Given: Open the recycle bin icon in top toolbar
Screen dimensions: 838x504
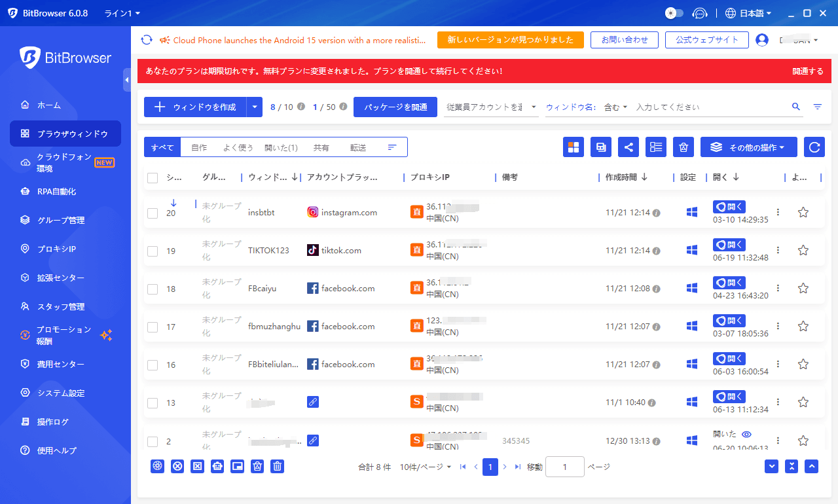Looking at the screenshot, I should [x=683, y=147].
